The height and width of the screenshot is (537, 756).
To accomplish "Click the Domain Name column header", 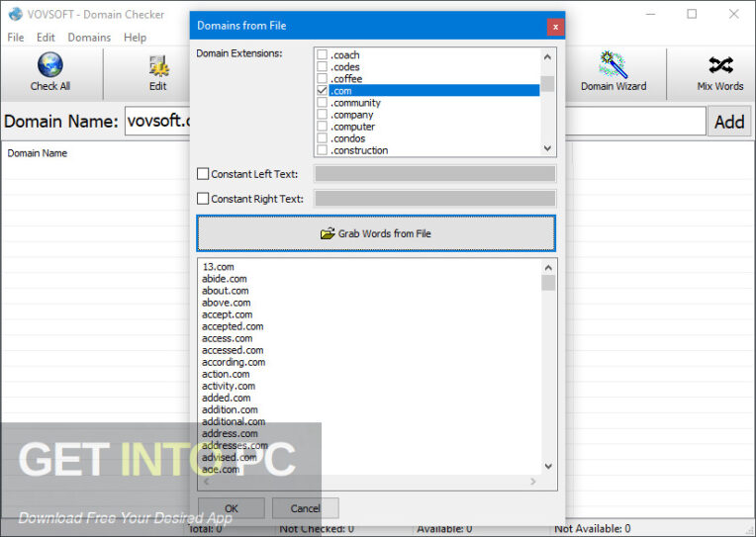I will [x=38, y=153].
